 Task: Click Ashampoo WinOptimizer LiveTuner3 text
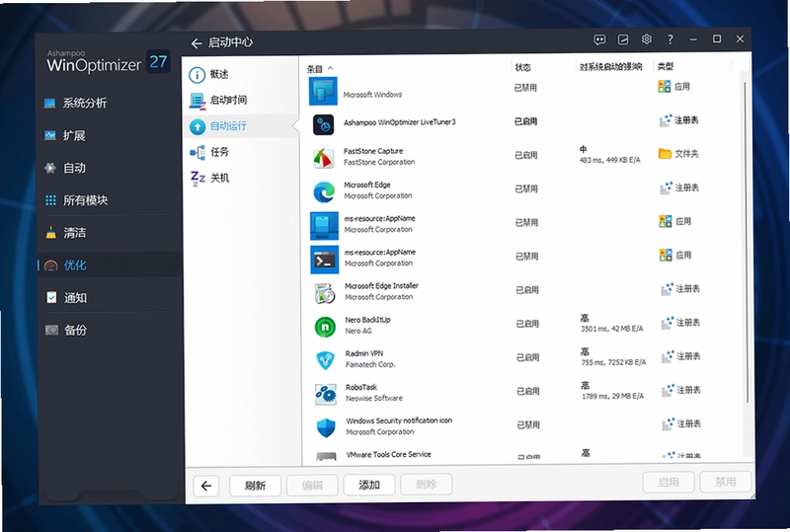[400, 122]
